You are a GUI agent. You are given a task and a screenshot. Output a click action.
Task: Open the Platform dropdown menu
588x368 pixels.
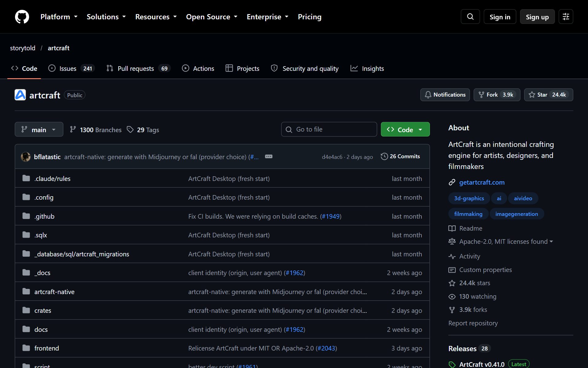[59, 17]
